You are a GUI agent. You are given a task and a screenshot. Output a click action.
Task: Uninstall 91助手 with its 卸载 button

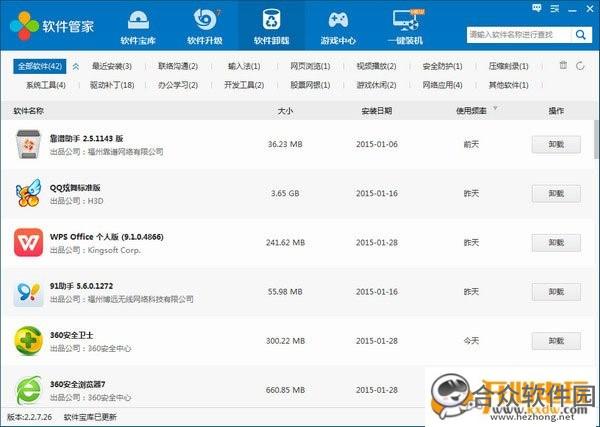(x=556, y=292)
